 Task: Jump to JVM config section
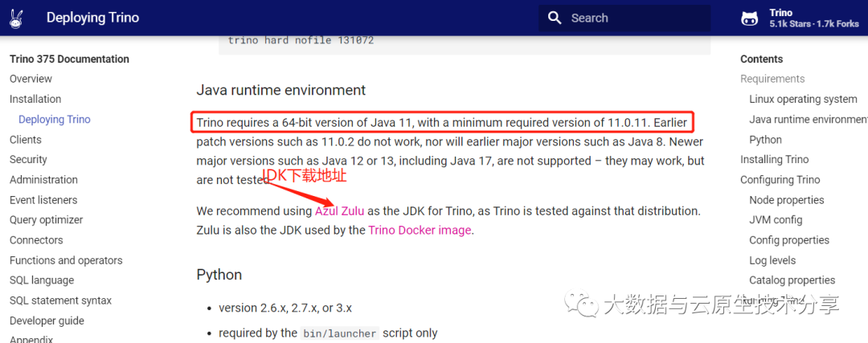click(x=776, y=220)
